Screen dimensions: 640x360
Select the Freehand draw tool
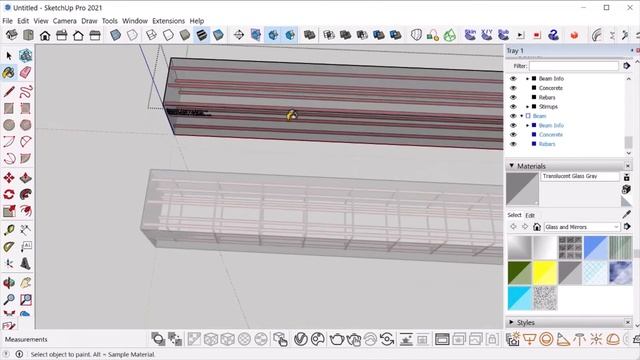pyautogui.click(x=25, y=91)
